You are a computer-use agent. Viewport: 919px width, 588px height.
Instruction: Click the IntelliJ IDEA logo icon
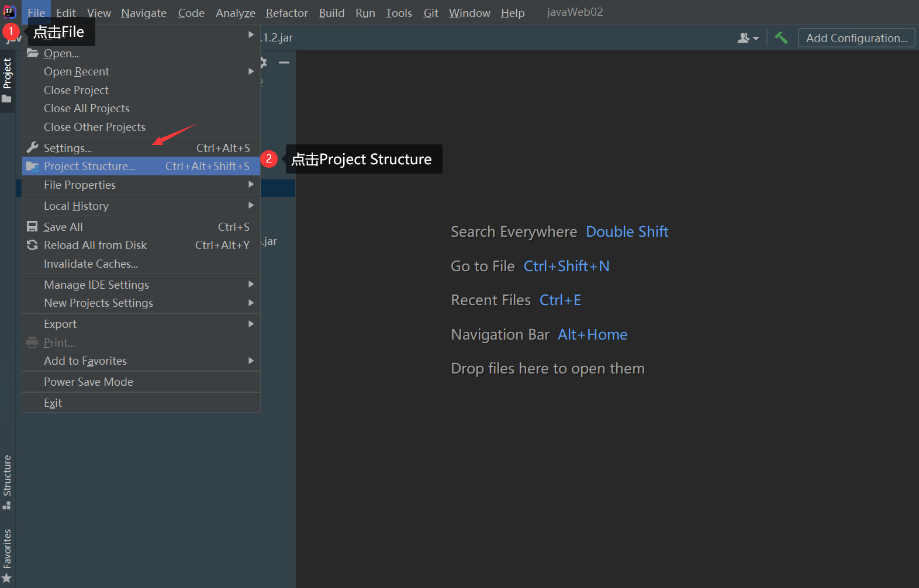(x=9, y=11)
